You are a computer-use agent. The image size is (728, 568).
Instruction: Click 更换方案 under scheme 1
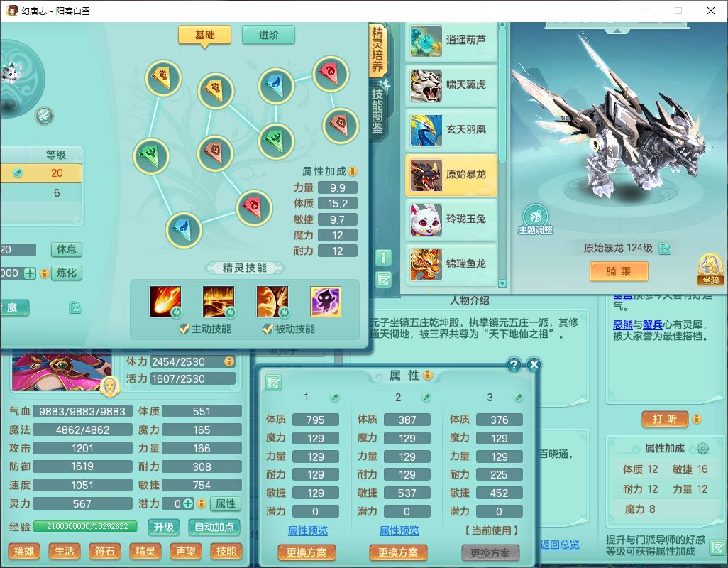coord(307,552)
